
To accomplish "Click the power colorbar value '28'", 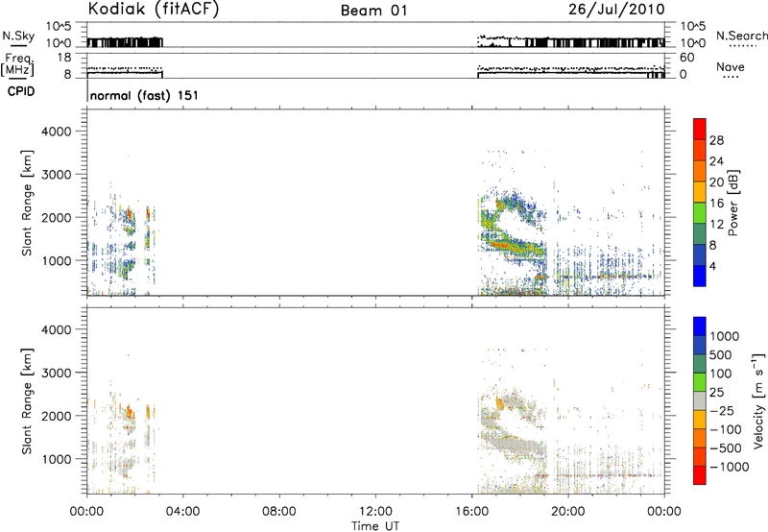I will click(x=716, y=140).
